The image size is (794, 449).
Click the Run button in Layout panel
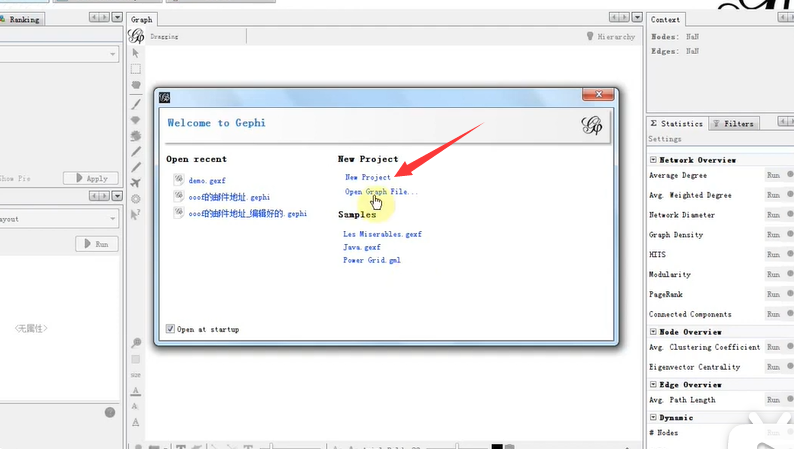(x=97, y=244)
